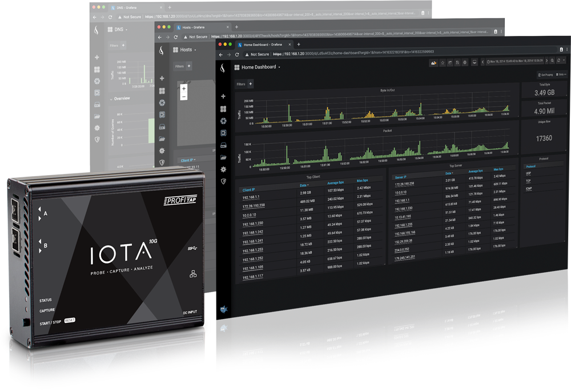
Task: Click client IP 10.0.0.10 in Top Client
Action: pyautogui.click(x=249, y=215)
